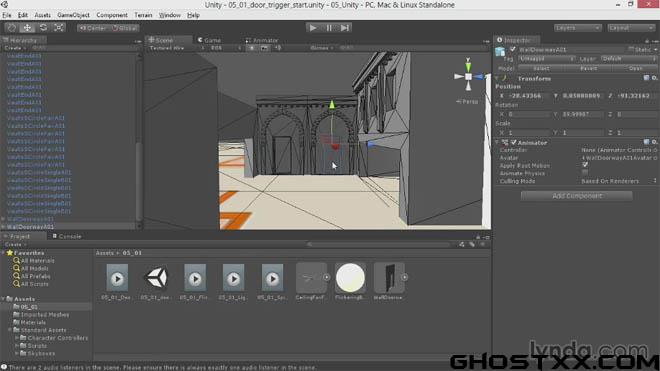Click the Pause button in the toolbar

[x=329, y=28]
